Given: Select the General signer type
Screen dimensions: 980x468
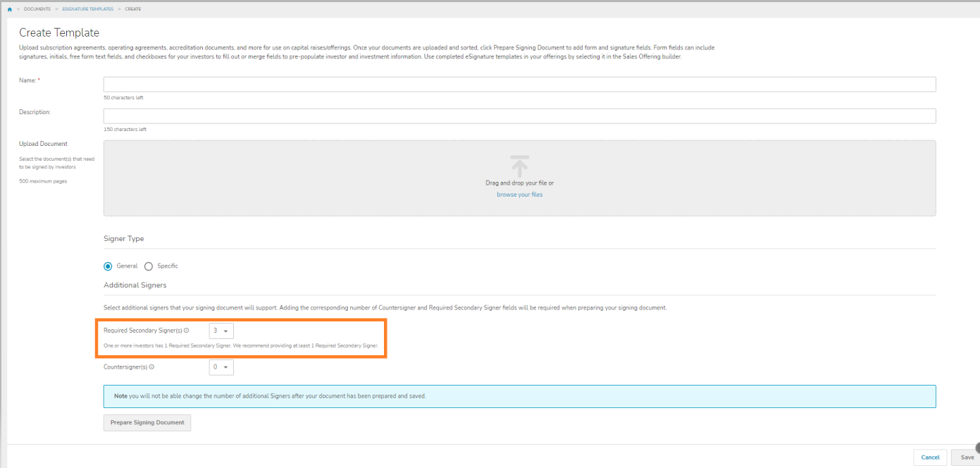Looking at the screenshot, I should 108,266.
